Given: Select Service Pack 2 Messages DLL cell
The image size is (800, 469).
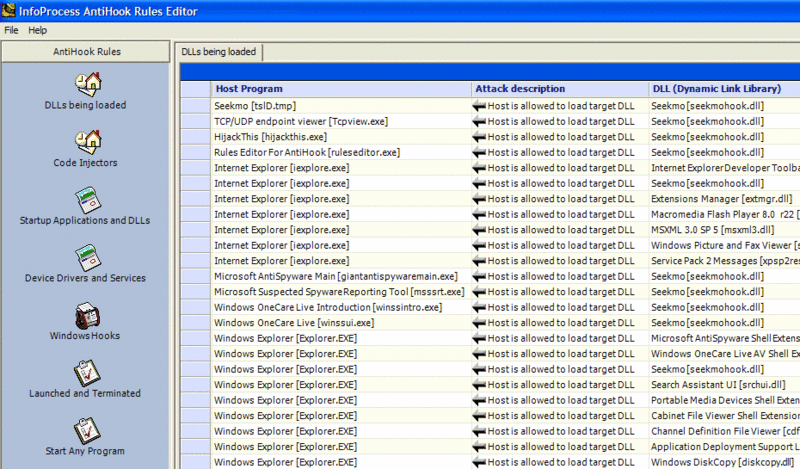Looking at the screenshot, I should pos(724,261).
